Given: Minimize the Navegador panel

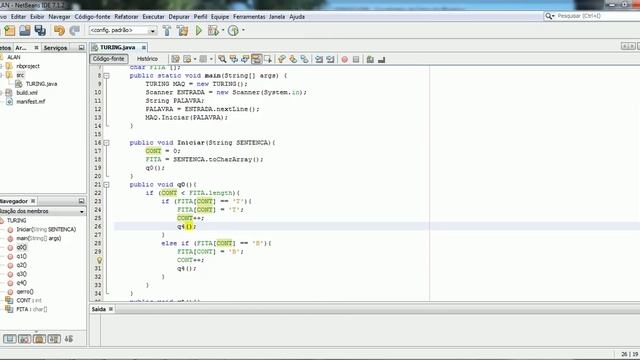Looking at the screenshot, I should click(81, 201).
